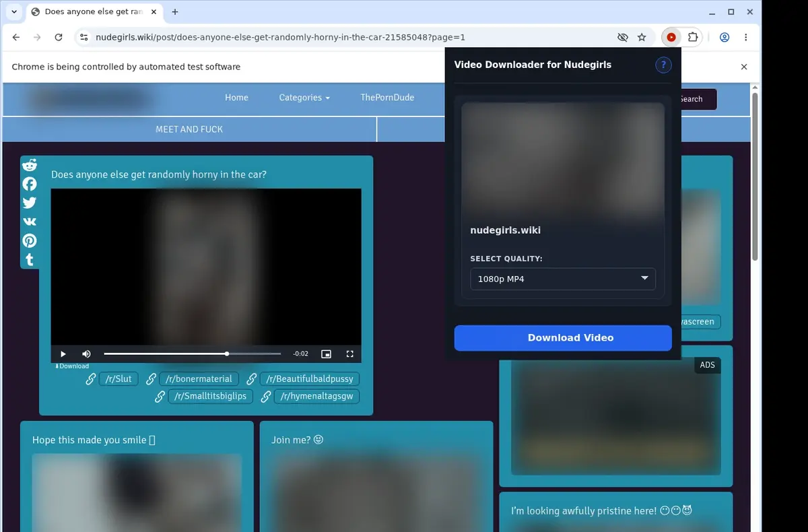808x532 pixels.
Task: Click the Download Video button
Action: tap(563, 338)
